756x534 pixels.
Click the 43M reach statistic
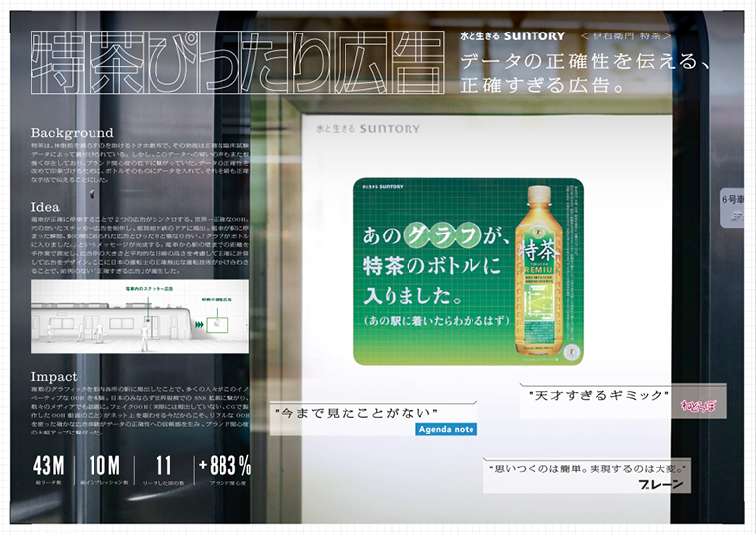pos(49,466)
